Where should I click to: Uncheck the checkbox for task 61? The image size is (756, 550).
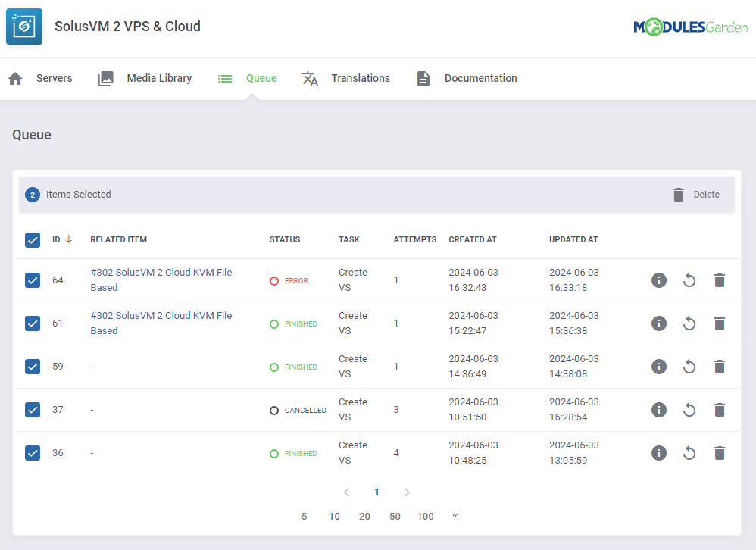(x=33, y=323)
